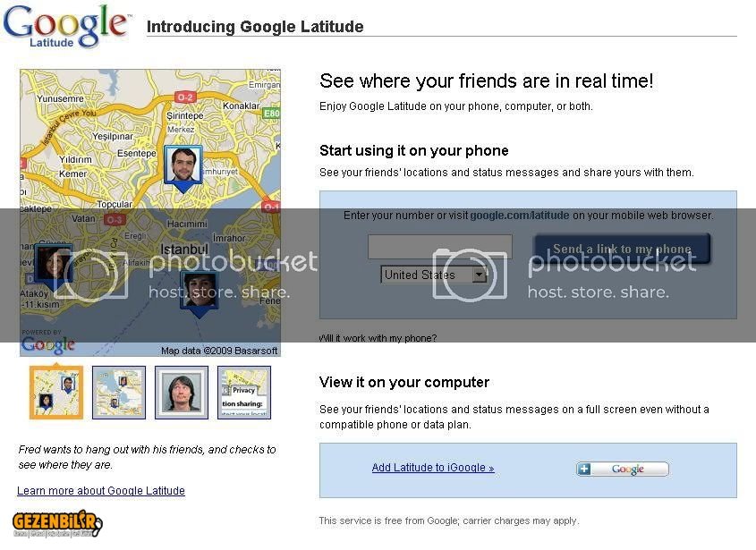Click the Google Latitude logo
756x550 pixels.
coord(64,25)
